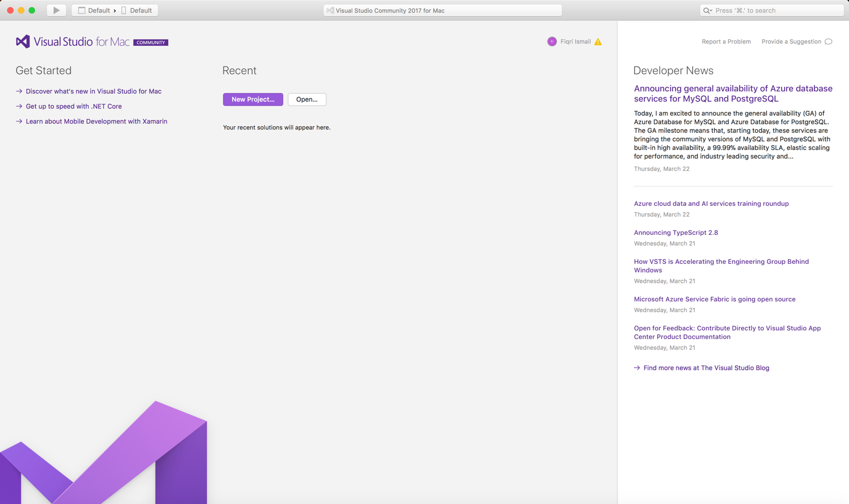This screenshot has height=504, width=849.
Task: Open Find more news at The Visual Studio Blog
Action: coord(706,368)
